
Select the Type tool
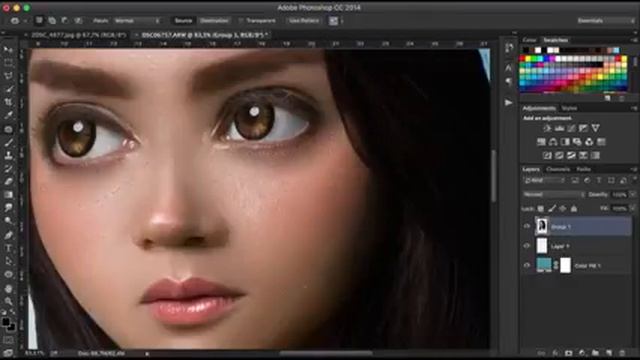coord(8,248)
